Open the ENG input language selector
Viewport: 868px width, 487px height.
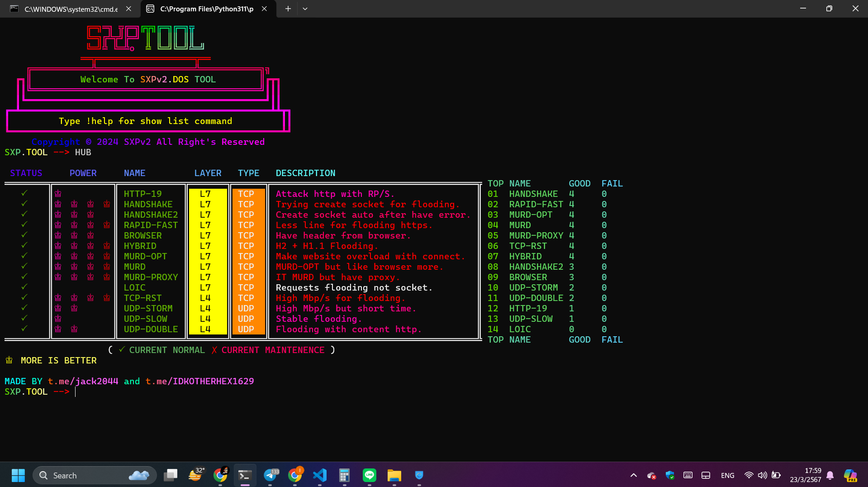click(x=727, y=475)
